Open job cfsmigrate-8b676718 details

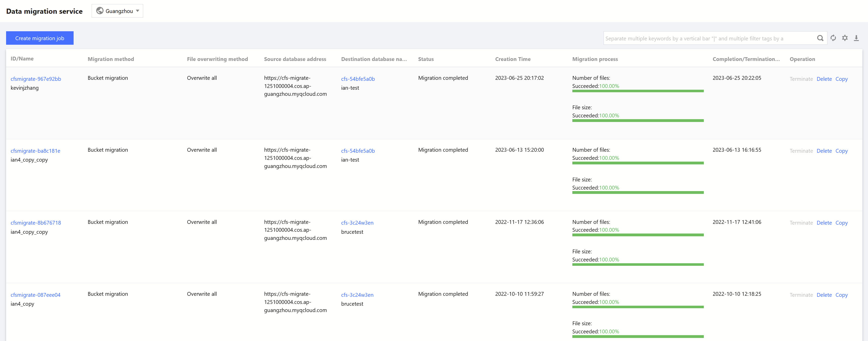[x=36, y=223]
